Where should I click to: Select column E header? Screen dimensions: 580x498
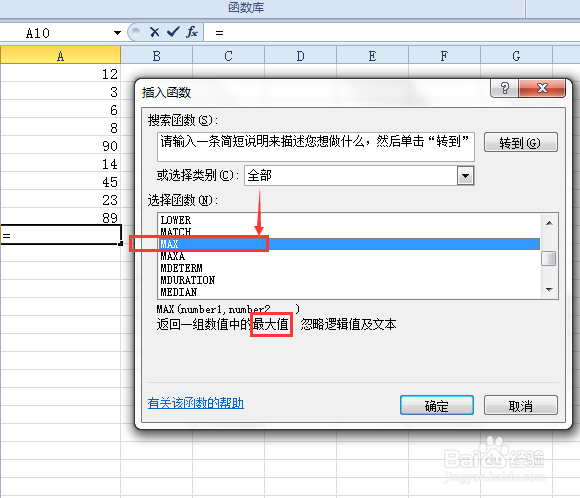pyautogui.click(x=372, y=55)
